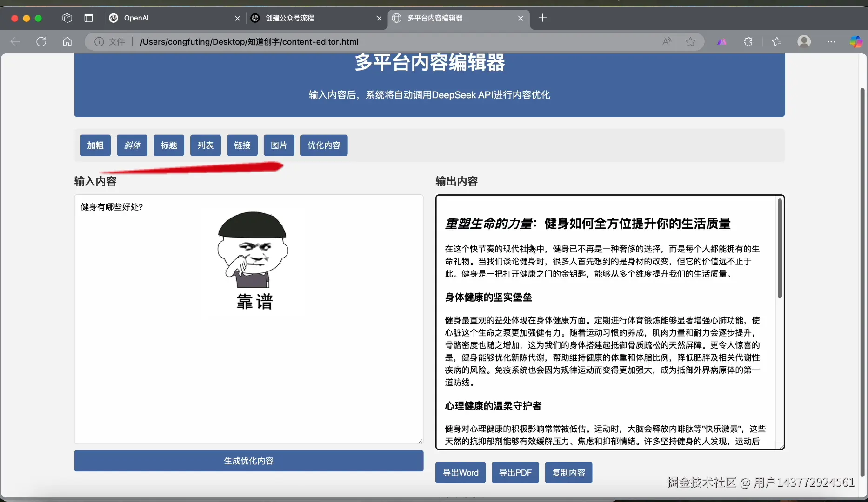The image size is (868, 502).
Task: Add this page to favorites via star
Action: (x=690, y=41)
